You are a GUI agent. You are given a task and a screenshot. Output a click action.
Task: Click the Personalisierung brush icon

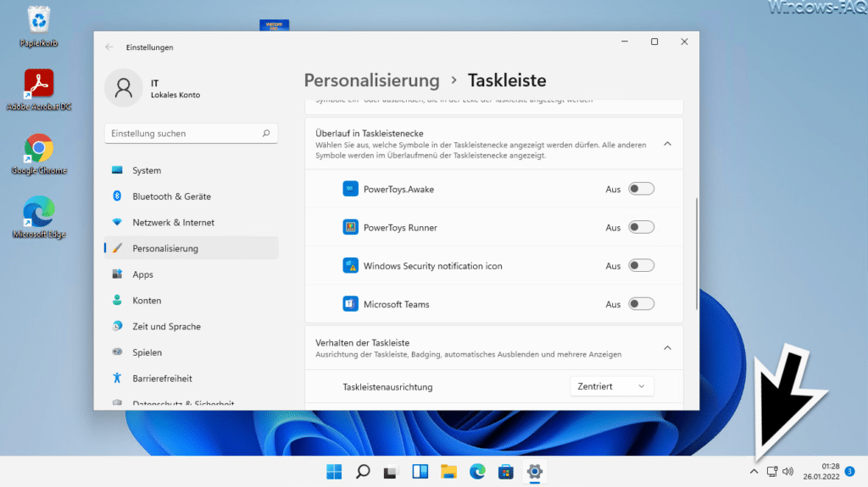tap(117, 248)
